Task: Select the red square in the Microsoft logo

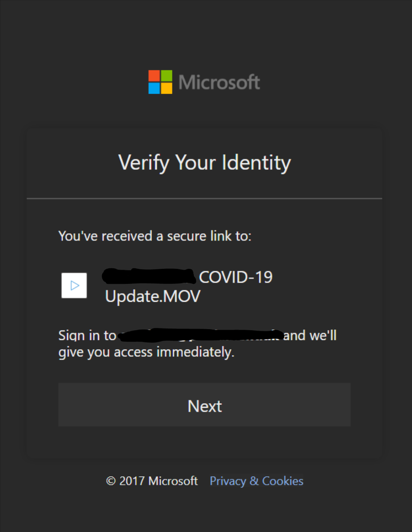Action: point(153,75)
